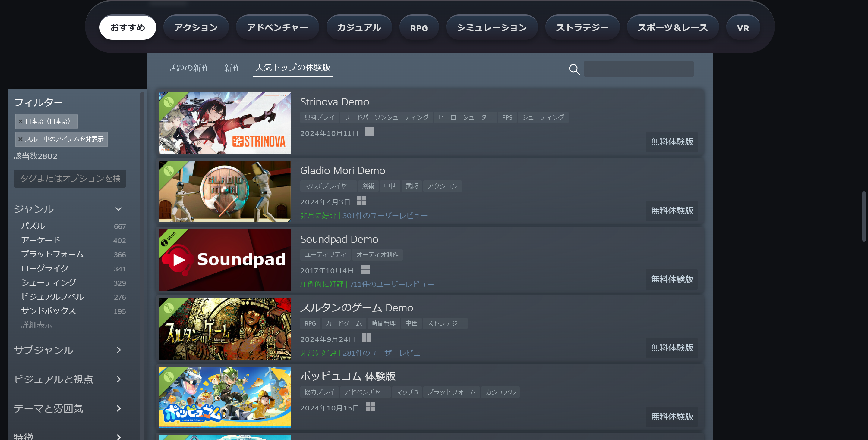868x440 pixels.
Task: Collapse the ジャンル filter section
Action: tap(118, 209)
